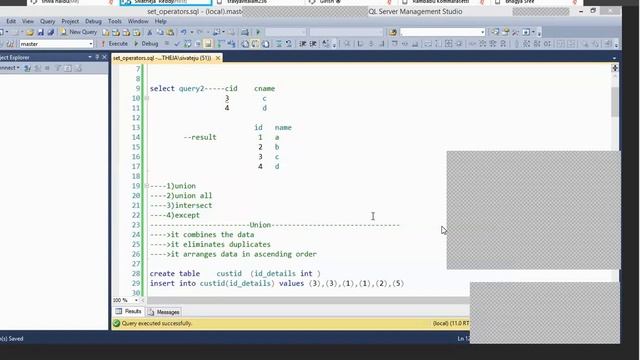Click the Object Explorer Refresh icon
This screenshot has width=640, height=360.
click(x=68, y=68)
